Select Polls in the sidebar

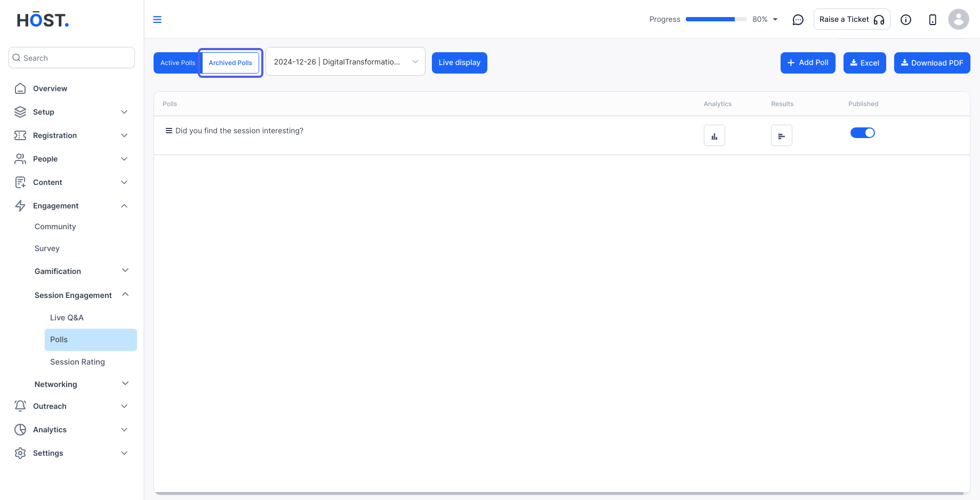pos(91,340)
